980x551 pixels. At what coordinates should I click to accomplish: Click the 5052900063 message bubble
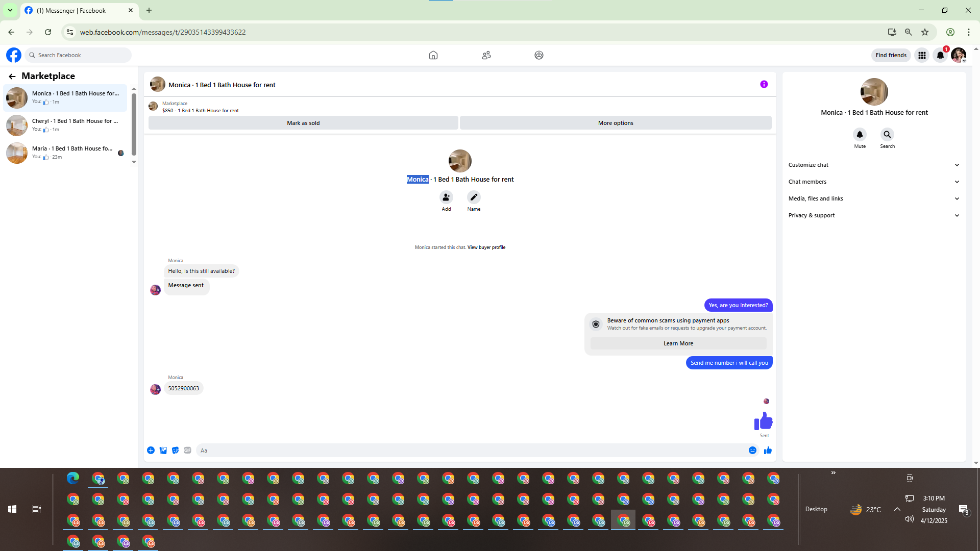[x=184, y=388]
